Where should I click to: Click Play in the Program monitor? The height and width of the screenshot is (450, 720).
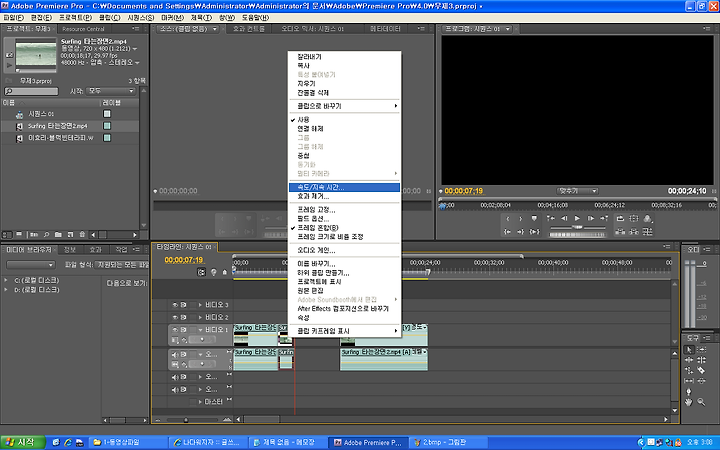coord(577,219)
